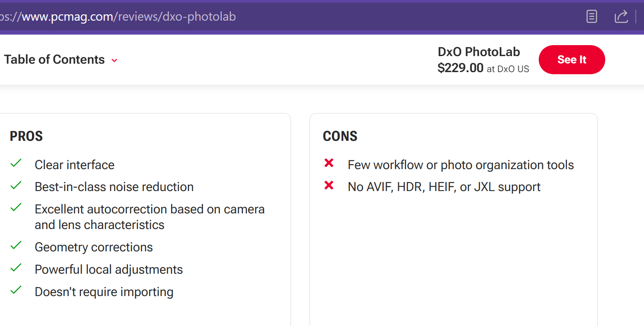Click the pcmag.com URL in address bar
Image resolution: width=644 pixels, height=326 pixels.
pos(118,16)
